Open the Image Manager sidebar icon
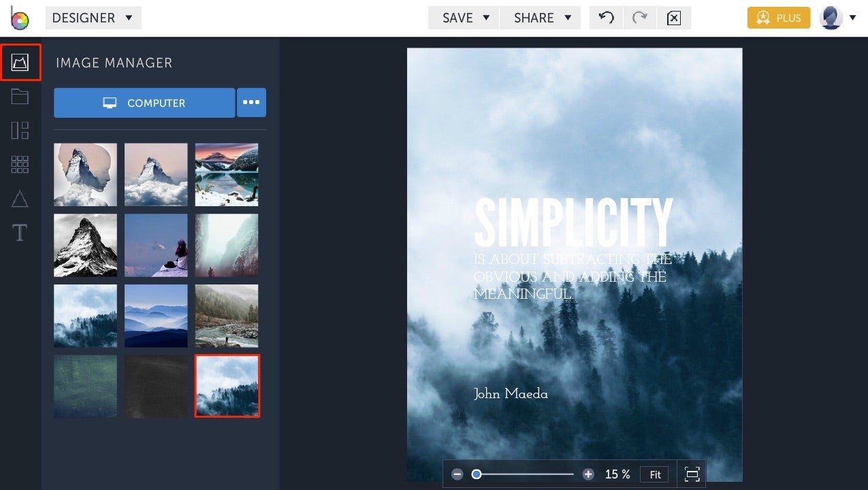Viewport: 868px width, 490px height. pos(20,63)
